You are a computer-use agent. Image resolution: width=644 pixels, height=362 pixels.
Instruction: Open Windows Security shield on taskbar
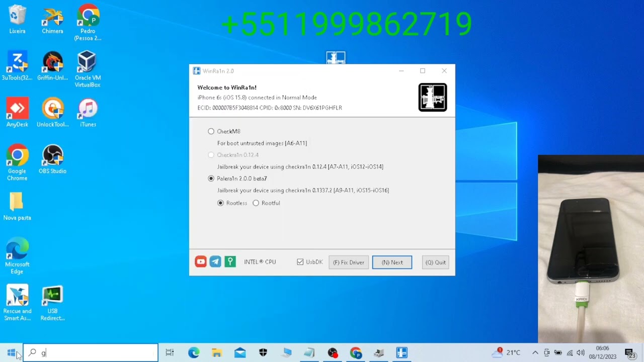click(x=263, y=353)
